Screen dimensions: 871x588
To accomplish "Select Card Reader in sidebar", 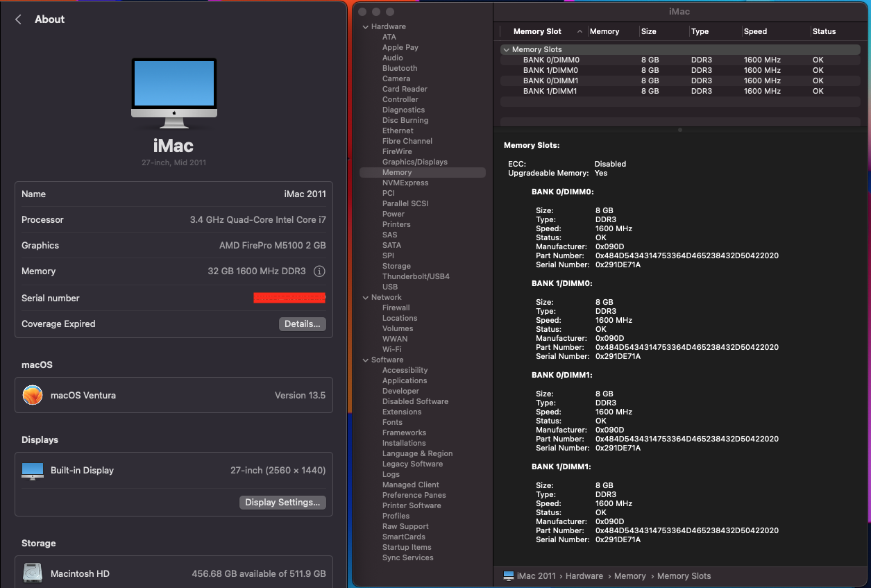I will 405,90.
